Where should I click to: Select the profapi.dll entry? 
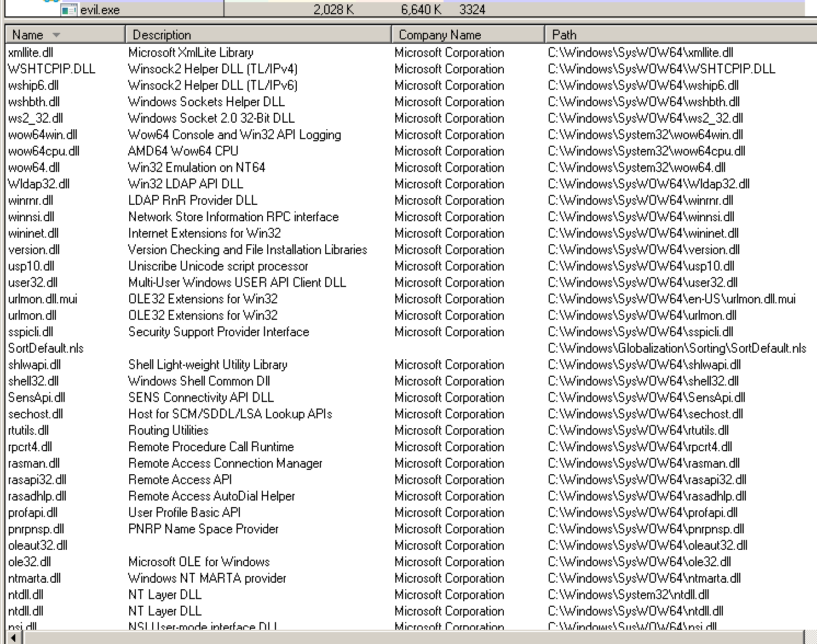pyautogui.click(x=33, y=513)
